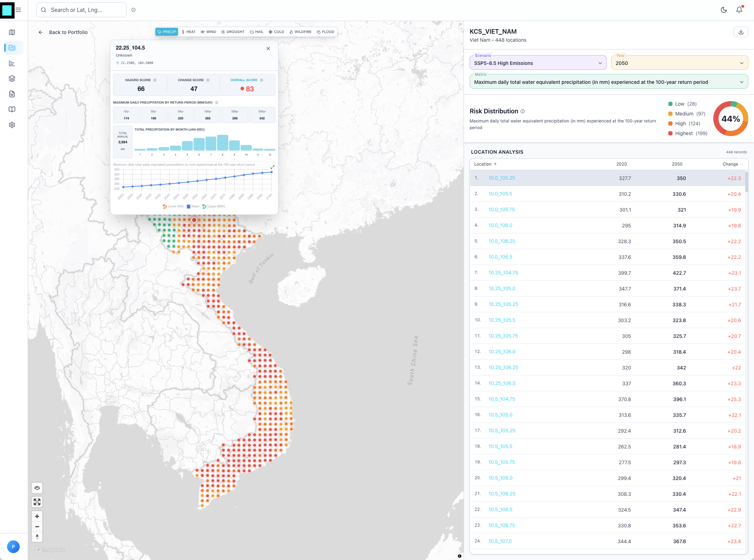754x560 pixels.
Task: Open the Metric dropdown
Action: tap(609, 82)
